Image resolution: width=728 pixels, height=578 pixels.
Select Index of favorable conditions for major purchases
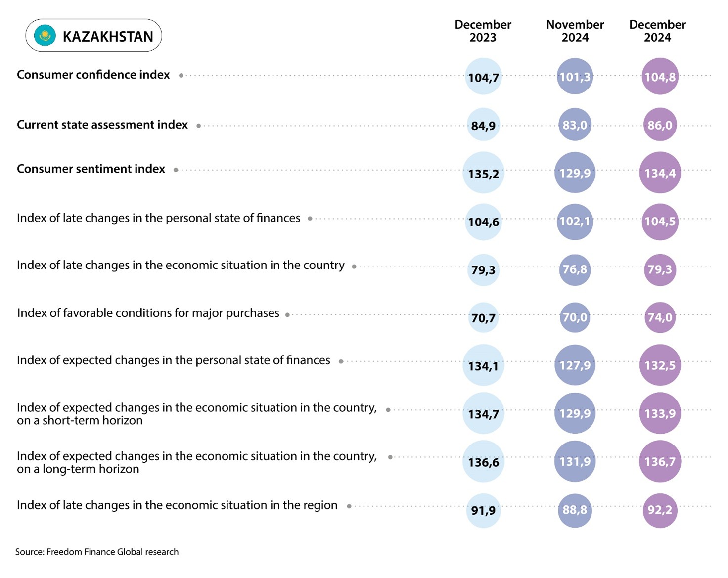click(x=148, y=313)
